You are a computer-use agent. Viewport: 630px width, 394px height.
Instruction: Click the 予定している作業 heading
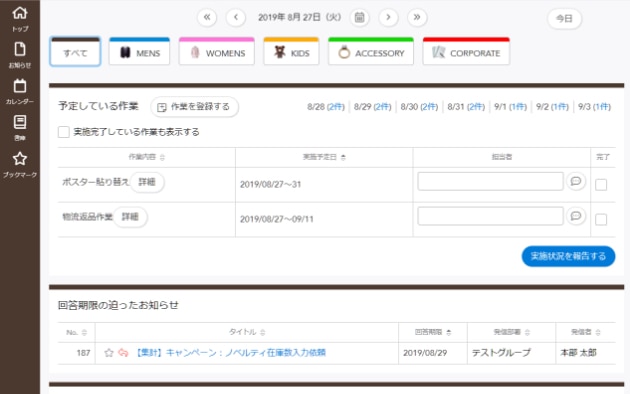pos(98,106)
